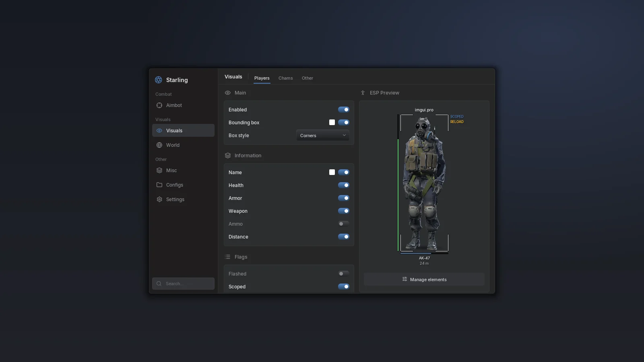Switch off the Armor toggle
The width and height of the screenshot is (644, 362).
pos(344,198)
